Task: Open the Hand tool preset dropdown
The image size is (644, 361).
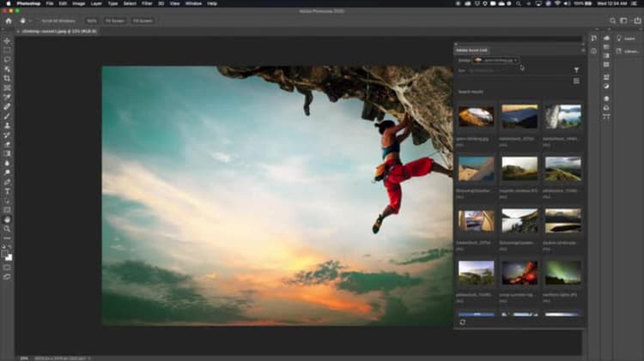Action: point(24,20)
